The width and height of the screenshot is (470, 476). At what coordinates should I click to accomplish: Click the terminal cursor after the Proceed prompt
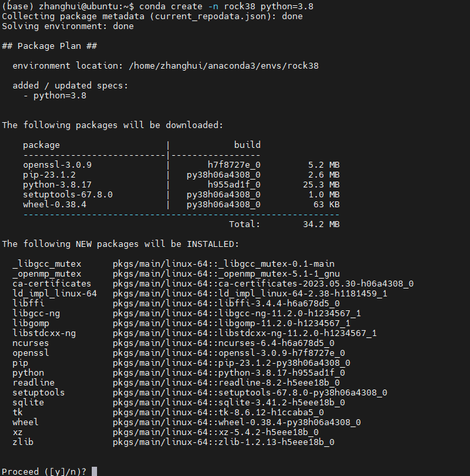click(x=94, y=471)
